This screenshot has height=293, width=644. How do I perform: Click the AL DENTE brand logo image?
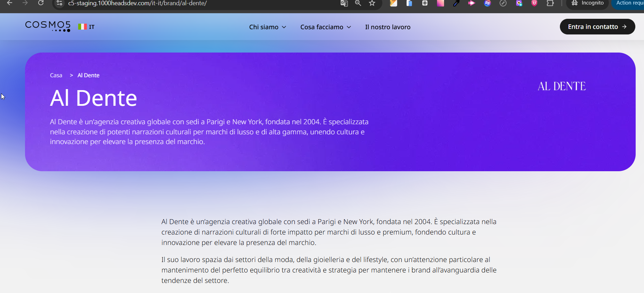click(562, 86)
